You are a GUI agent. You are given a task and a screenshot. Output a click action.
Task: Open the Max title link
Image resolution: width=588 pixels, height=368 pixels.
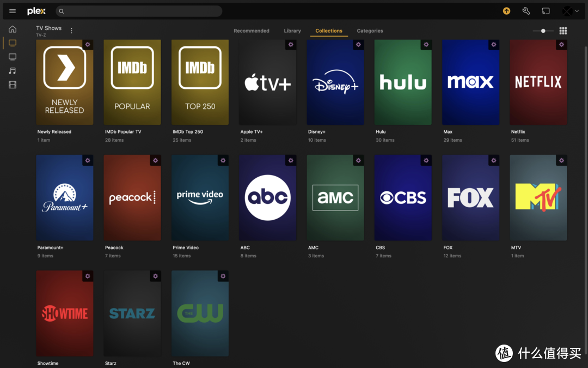(x=448, y=132)
